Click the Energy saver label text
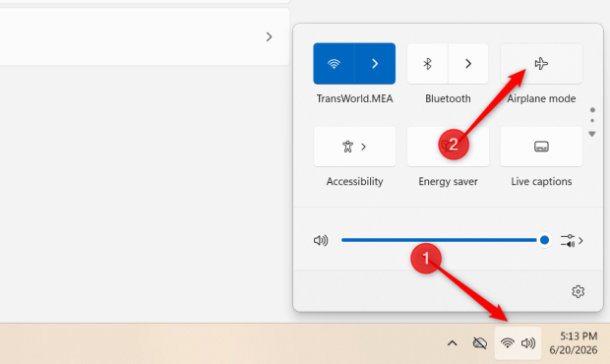 coord(448,182)
